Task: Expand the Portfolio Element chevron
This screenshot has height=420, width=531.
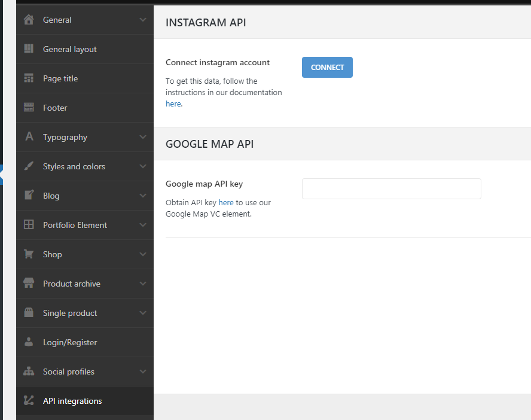Action: click(143, 225)
